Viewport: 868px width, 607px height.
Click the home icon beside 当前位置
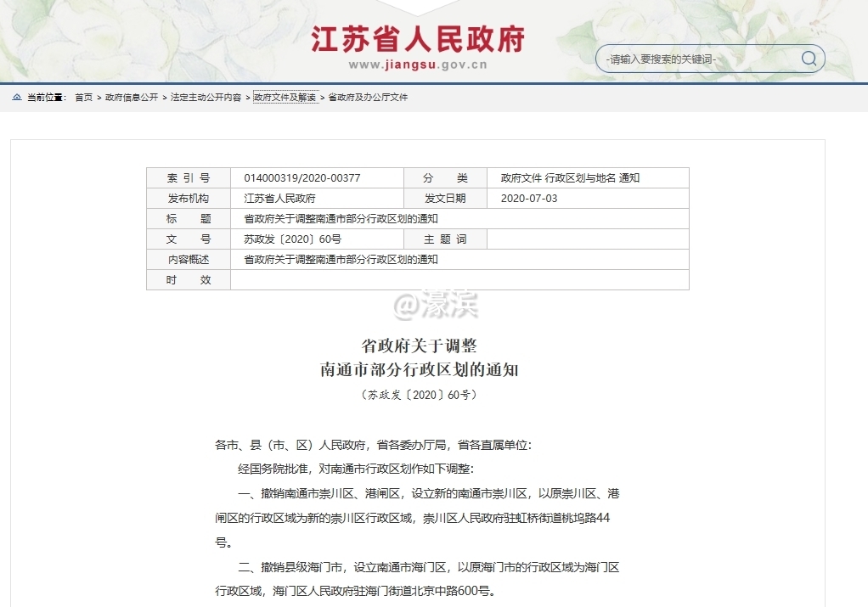click(15, 97)
